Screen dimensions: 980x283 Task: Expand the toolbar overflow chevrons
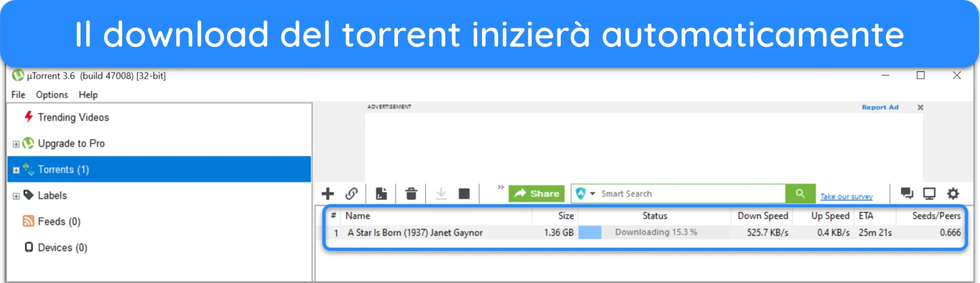click(500, 187)
